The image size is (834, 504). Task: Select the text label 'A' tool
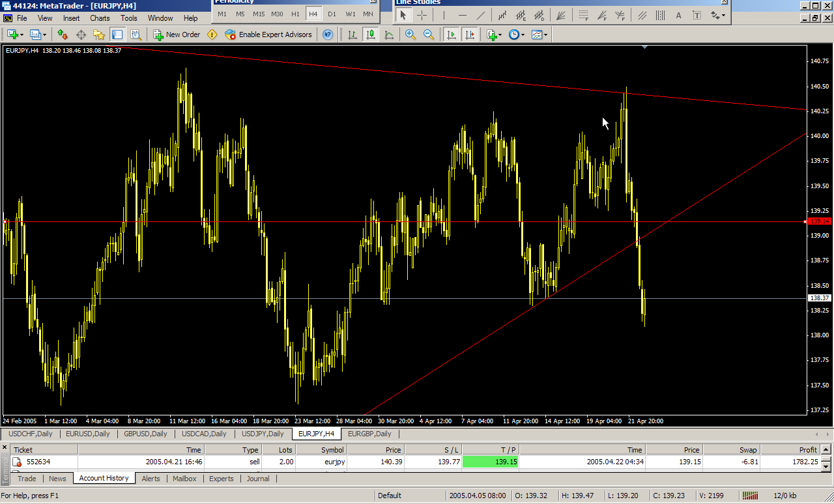click(679, 15)
